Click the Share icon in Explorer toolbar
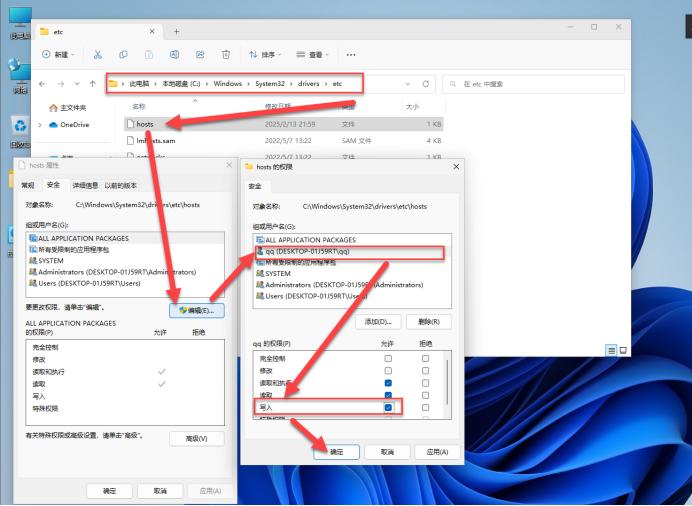 [x=201, y=55]
